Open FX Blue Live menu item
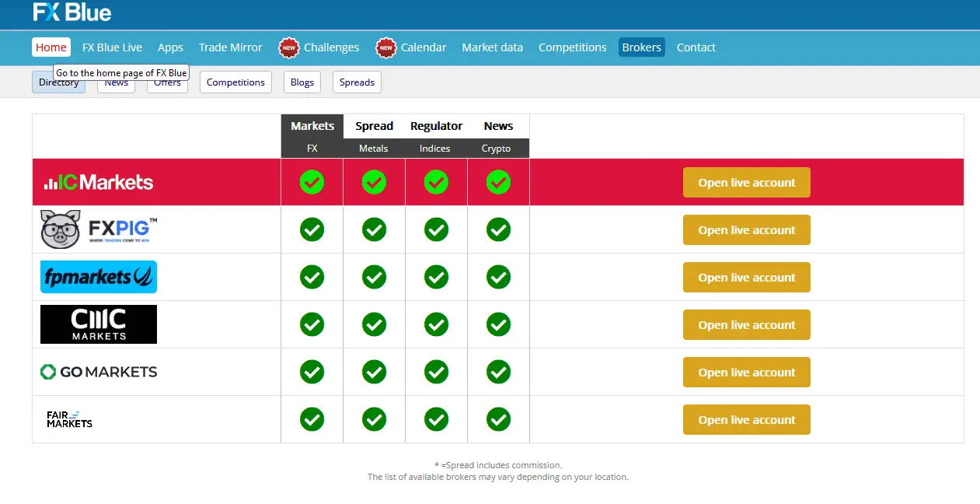 pyautogui.click(x=112, y=47)
